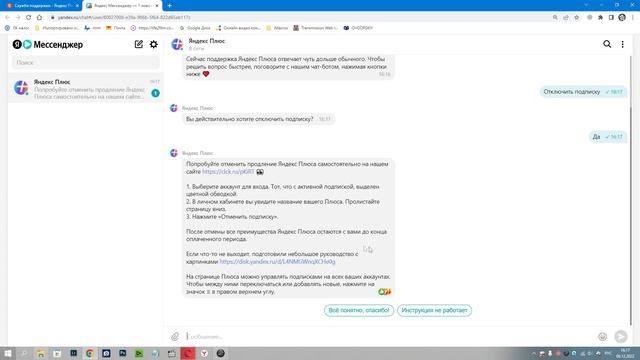640x360 pixels.
Task: Click the Yandex Messenger logo
Action: [47, 44]
